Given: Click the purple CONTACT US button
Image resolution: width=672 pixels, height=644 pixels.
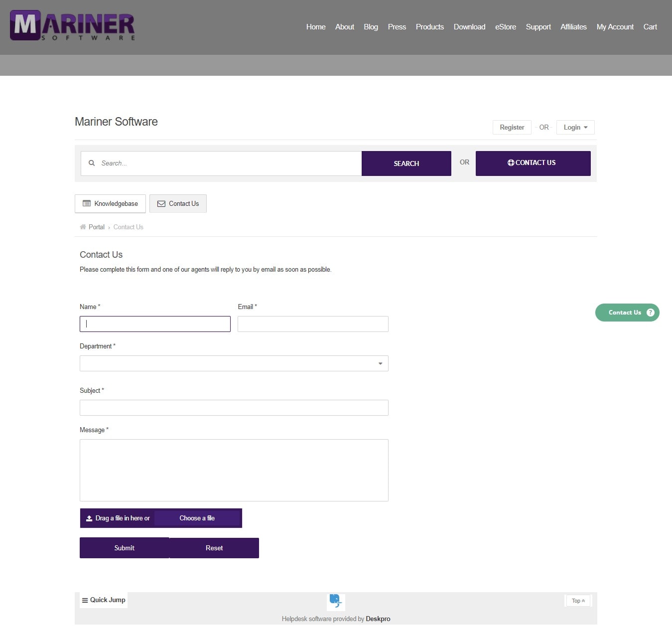Looking at the screenshot, I should click(533, 163).
